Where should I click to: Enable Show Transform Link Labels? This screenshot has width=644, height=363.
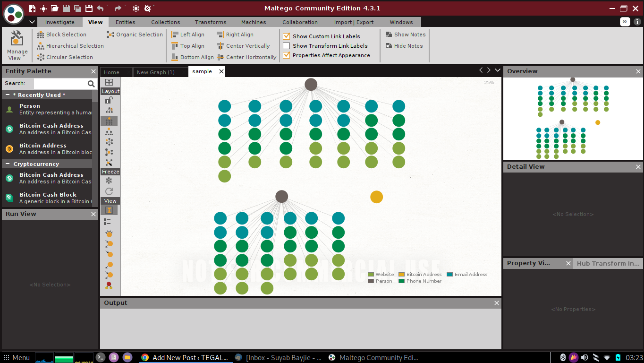(285, 46)
